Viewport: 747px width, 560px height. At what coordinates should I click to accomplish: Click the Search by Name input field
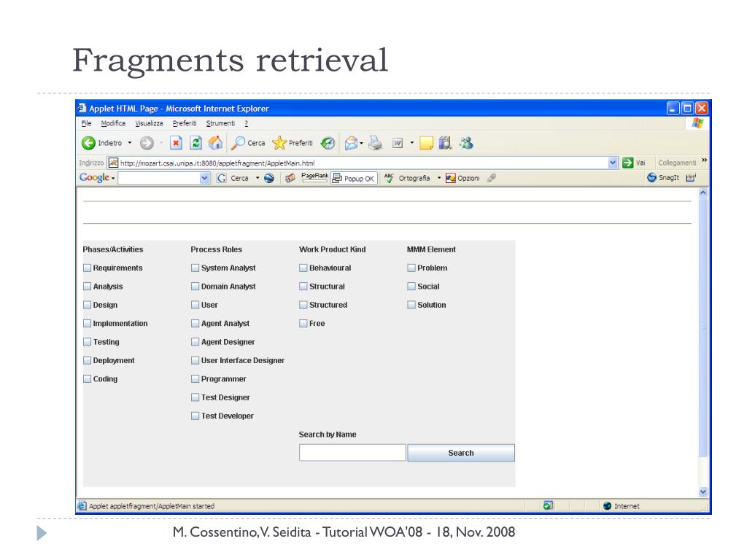(352, 453)
